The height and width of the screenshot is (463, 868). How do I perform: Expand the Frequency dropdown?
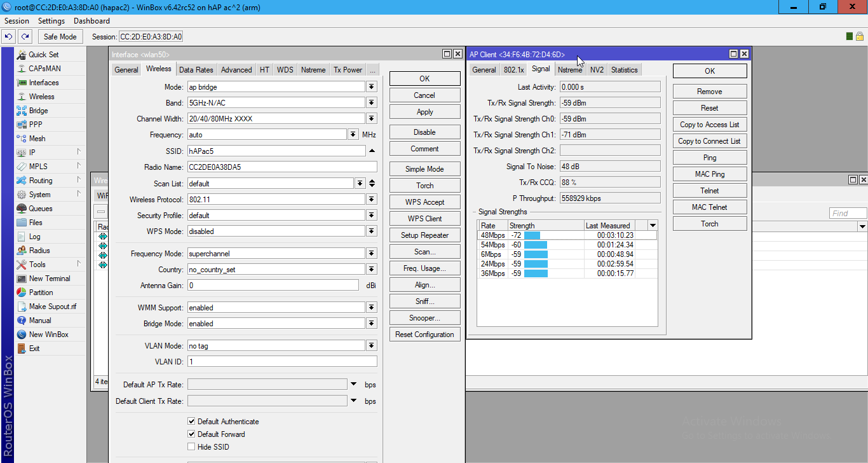[x=353, y=135]
